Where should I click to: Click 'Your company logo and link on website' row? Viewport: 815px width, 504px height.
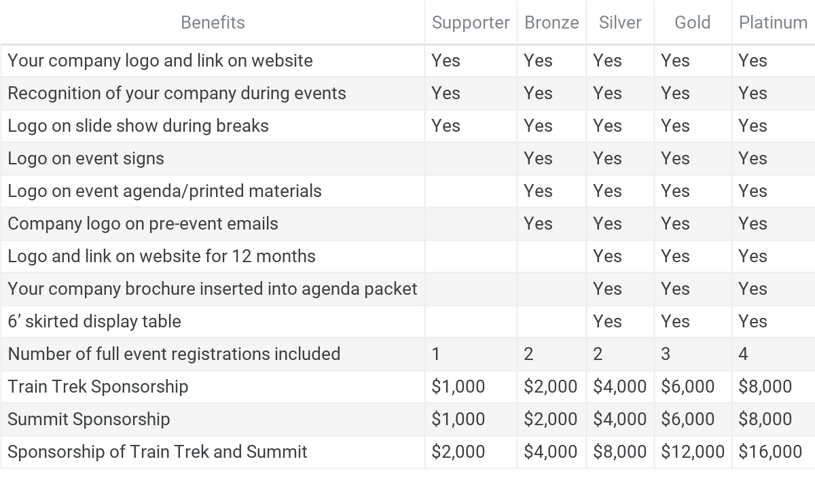point(160,60)
